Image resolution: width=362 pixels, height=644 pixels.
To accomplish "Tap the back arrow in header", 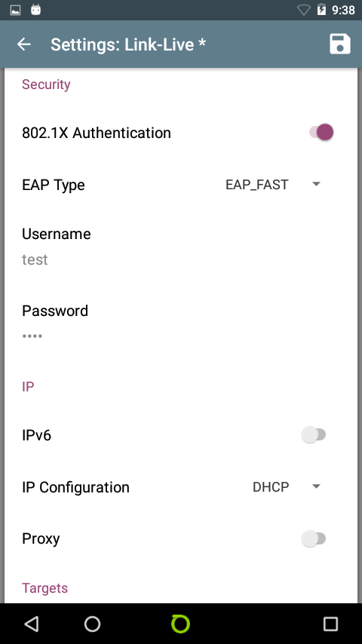I will point(24,44).
